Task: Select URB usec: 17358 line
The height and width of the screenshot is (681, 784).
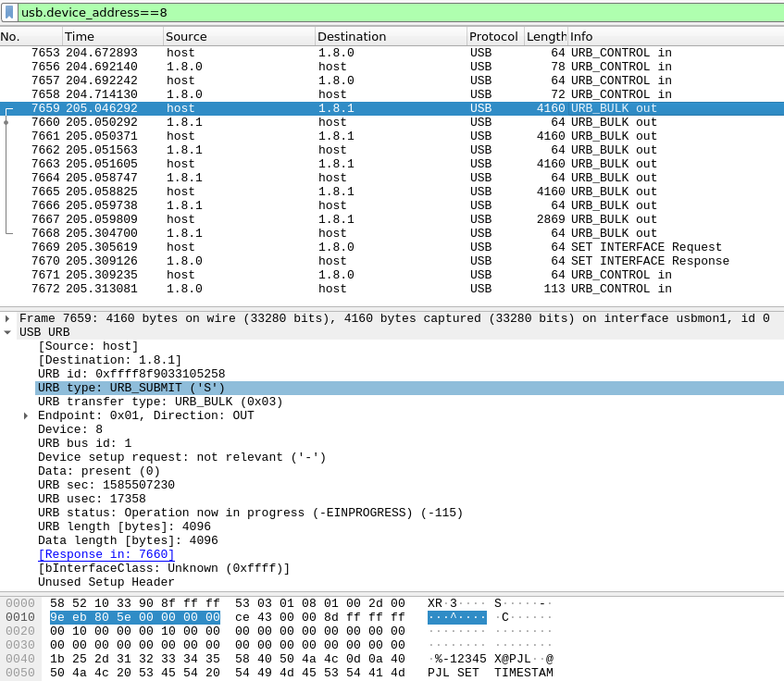Action: click(92, 499)
